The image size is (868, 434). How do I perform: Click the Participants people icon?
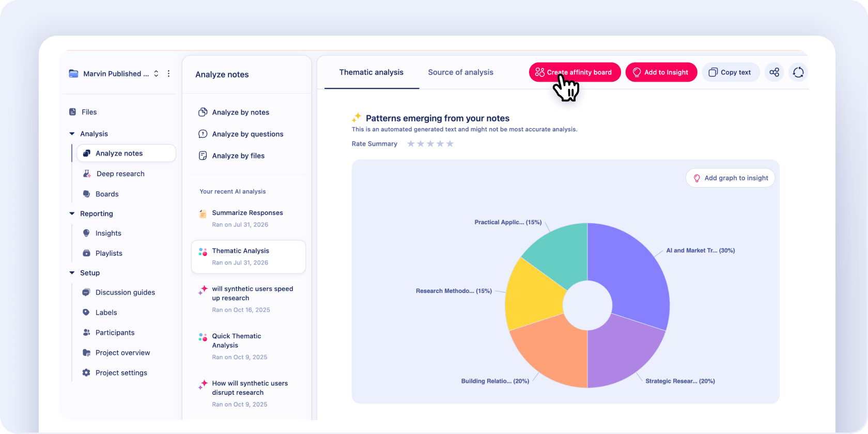(86, 332)
